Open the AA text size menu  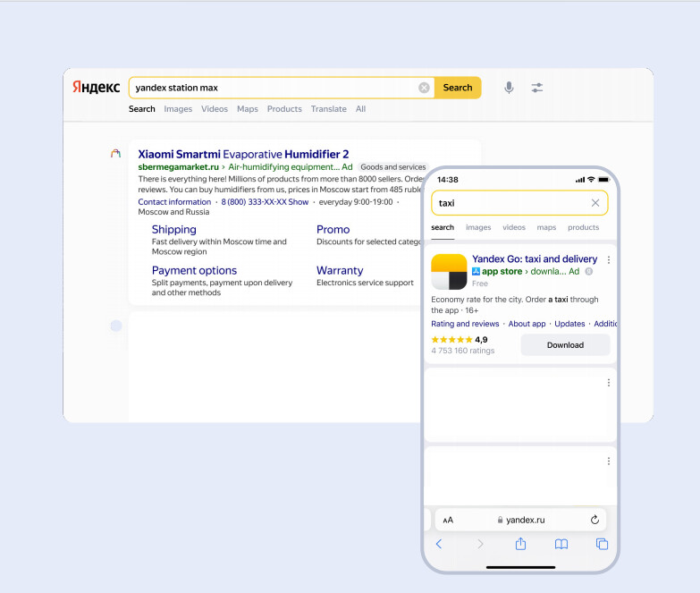tap(448, 520)
